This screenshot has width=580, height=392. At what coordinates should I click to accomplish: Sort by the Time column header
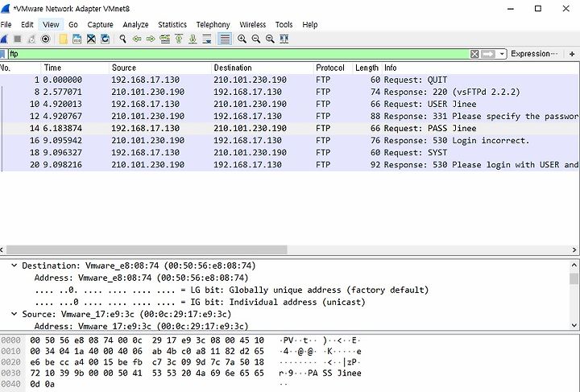(x=75, y=68)
